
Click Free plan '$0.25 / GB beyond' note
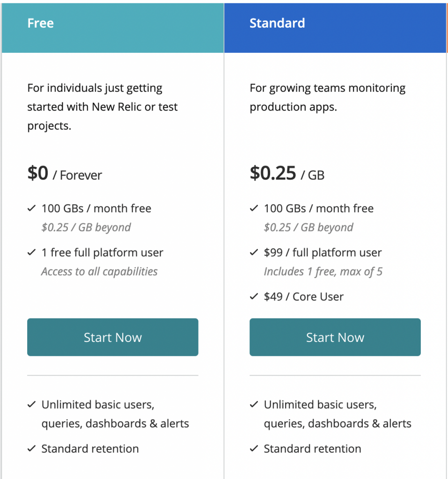[x=86, y=228]
